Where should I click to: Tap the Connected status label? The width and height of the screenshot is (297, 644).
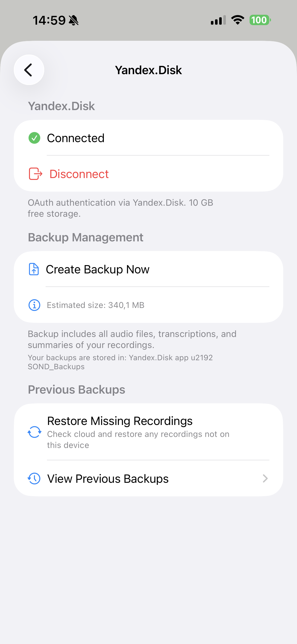(76, 138)
